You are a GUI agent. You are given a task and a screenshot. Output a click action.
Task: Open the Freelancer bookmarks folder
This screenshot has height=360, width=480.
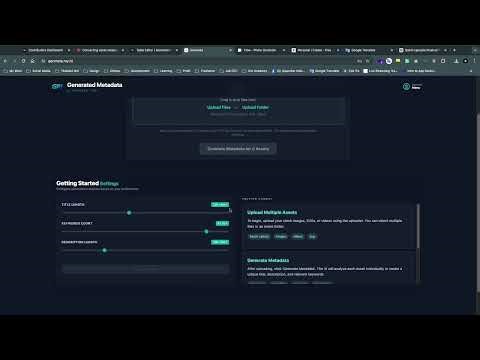coord(205,71)
